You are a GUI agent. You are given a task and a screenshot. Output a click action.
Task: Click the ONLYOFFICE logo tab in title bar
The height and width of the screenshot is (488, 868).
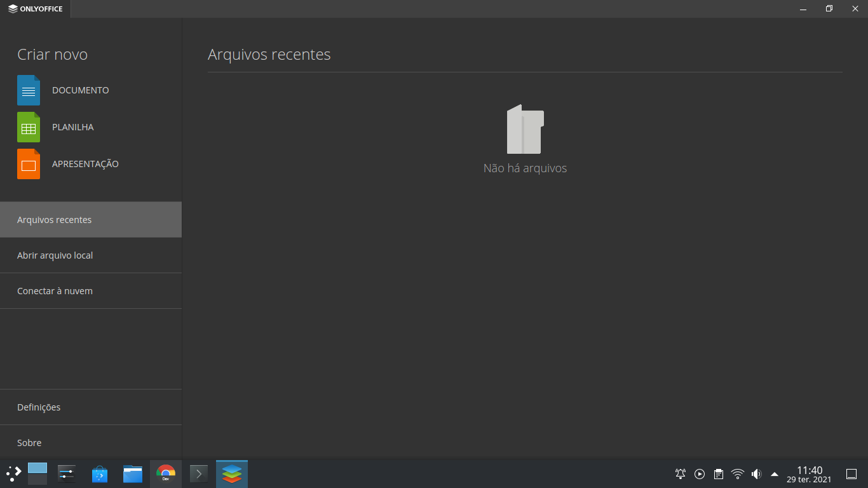click(36, 9)
